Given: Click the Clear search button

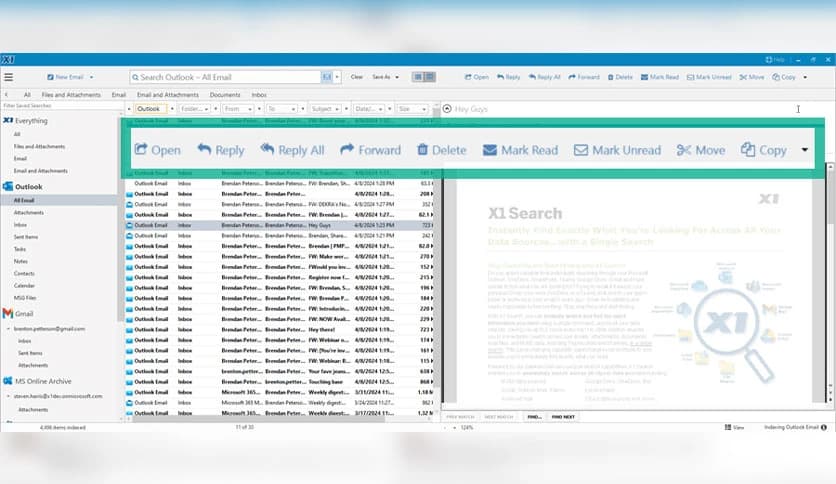Looking at the screenshot, I should pyautogui.click(x=357, y=77).
